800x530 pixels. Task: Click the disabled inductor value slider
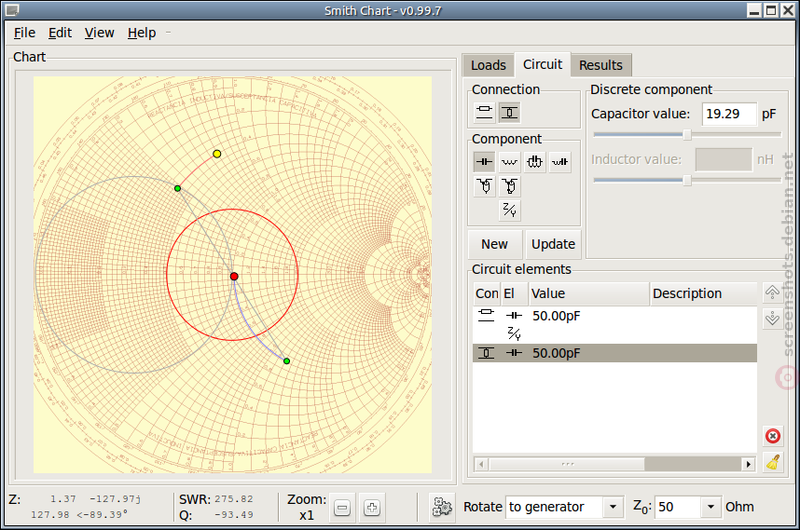pyautogui.click(x=687, y=180)
